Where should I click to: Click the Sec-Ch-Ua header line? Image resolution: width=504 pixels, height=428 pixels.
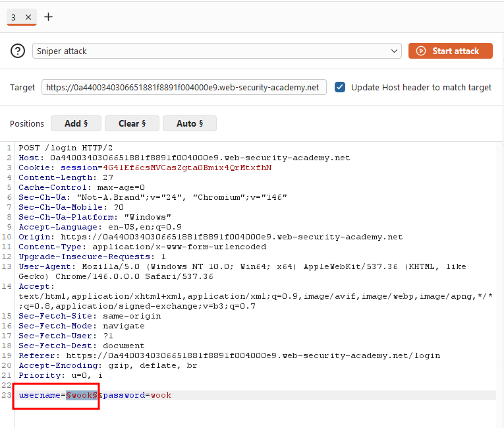point(153,197)
